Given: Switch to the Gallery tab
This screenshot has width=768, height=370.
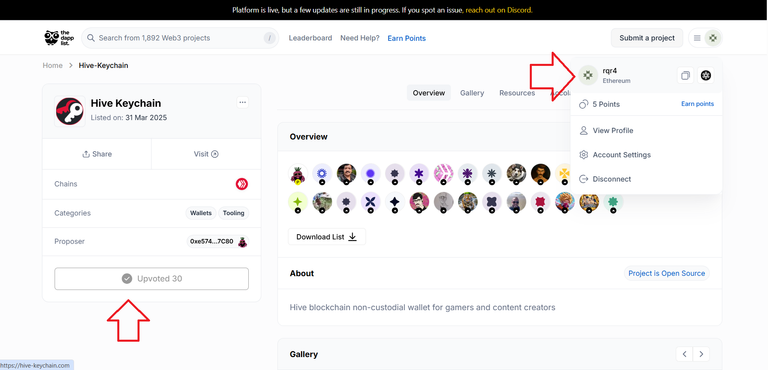Looking at the screenshot, I should coord(472,93).
